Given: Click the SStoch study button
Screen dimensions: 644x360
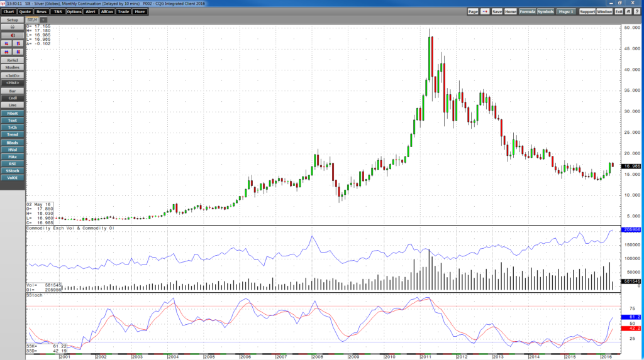Looking at the screenshot, I should tap(13, 171).
